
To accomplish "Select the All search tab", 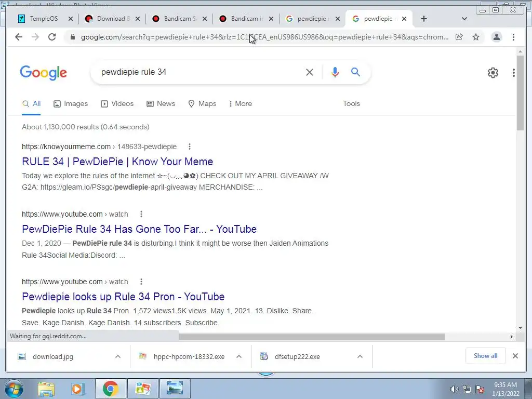I will coord(31,104).
